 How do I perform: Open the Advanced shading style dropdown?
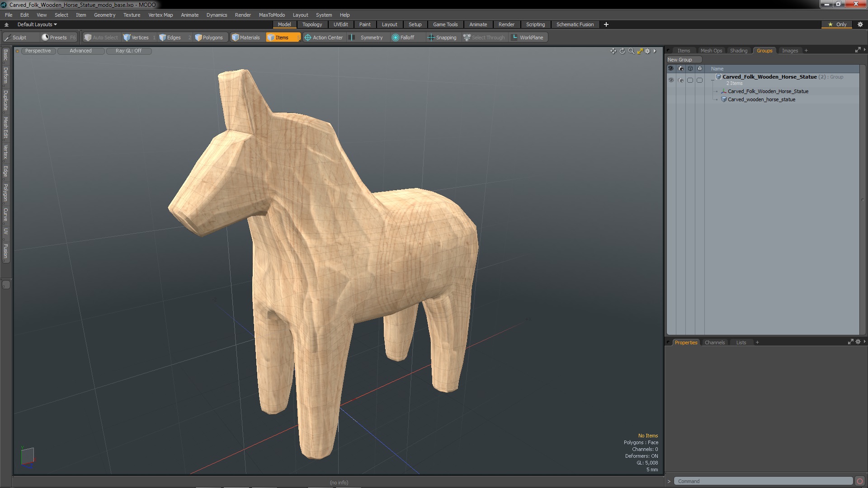(x=80, y=51)
